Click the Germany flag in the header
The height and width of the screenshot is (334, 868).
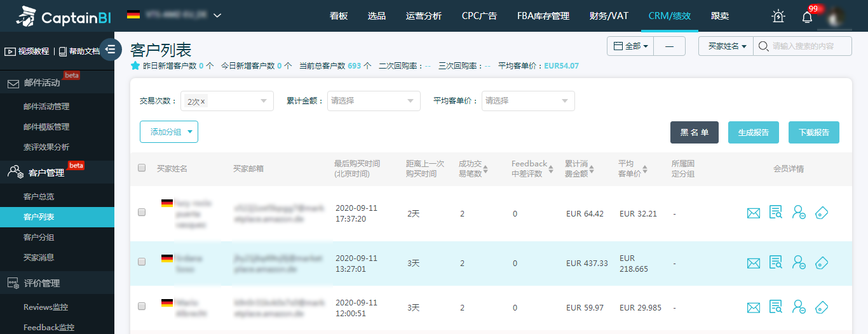[133, 15]
